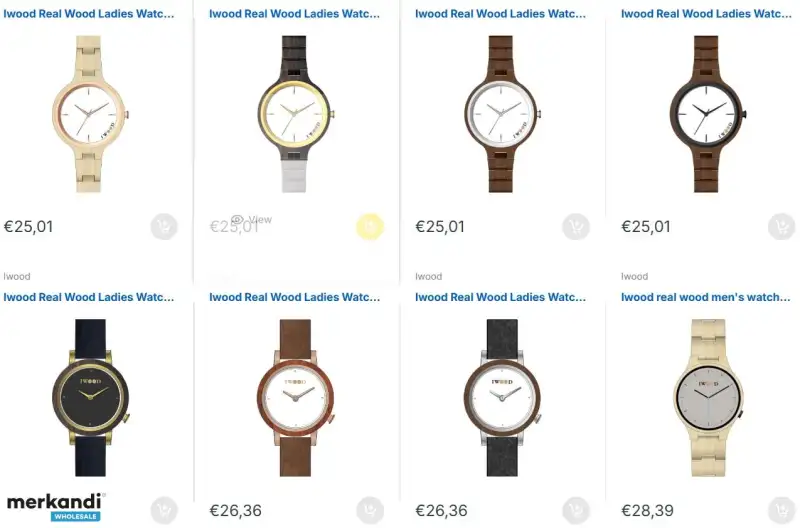Open the navy strap gold-bezel watch image
This screenshot has width=800, height=528.
[x=90, y=398]
